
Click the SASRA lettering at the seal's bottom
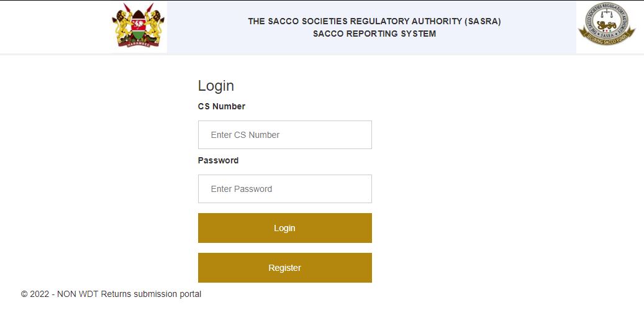click(607, 35)
